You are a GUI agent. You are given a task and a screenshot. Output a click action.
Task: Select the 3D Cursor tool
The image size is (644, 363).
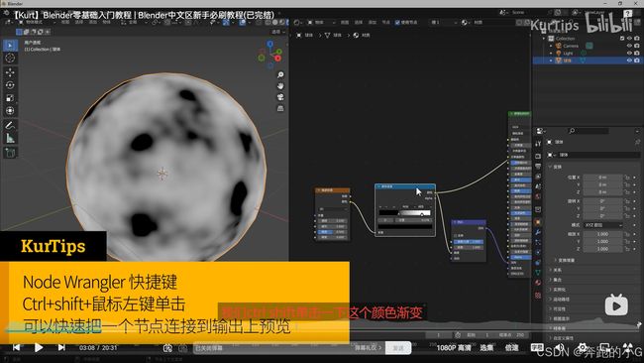click(x=10, y=58)
